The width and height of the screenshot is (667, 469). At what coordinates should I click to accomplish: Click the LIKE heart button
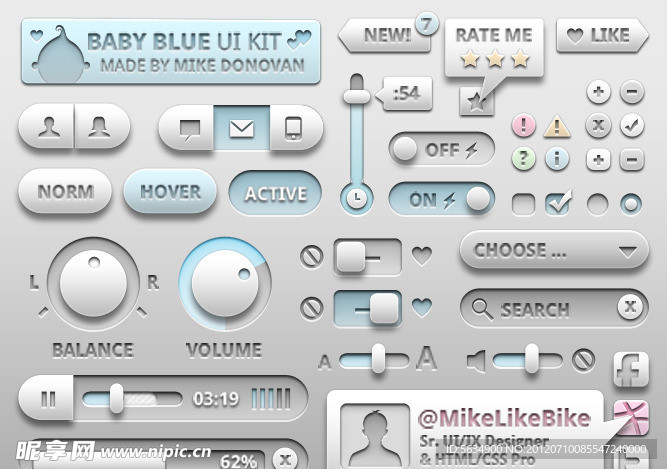pyautogui.click(x=602, y=36)
